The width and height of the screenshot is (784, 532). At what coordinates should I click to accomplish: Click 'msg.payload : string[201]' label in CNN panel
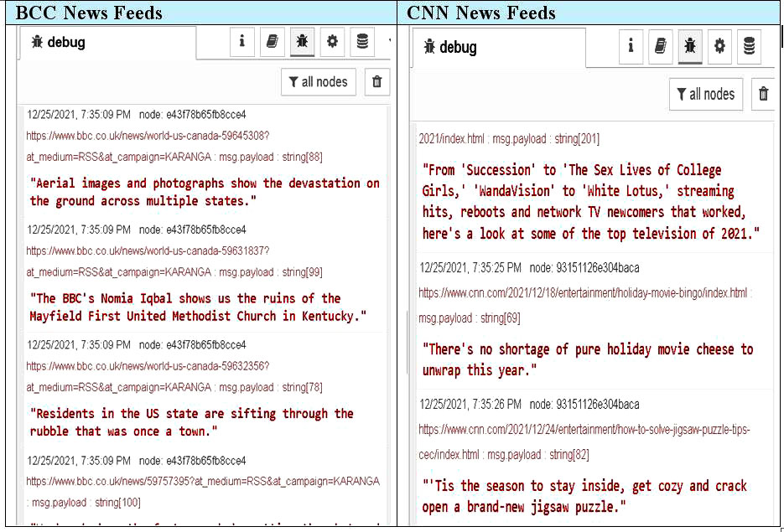point(546,139)
